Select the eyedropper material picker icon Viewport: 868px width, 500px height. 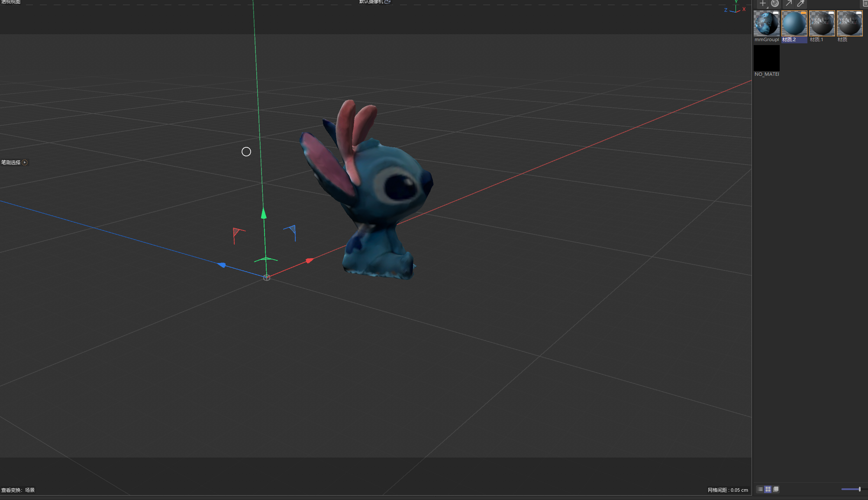point(801,3)
